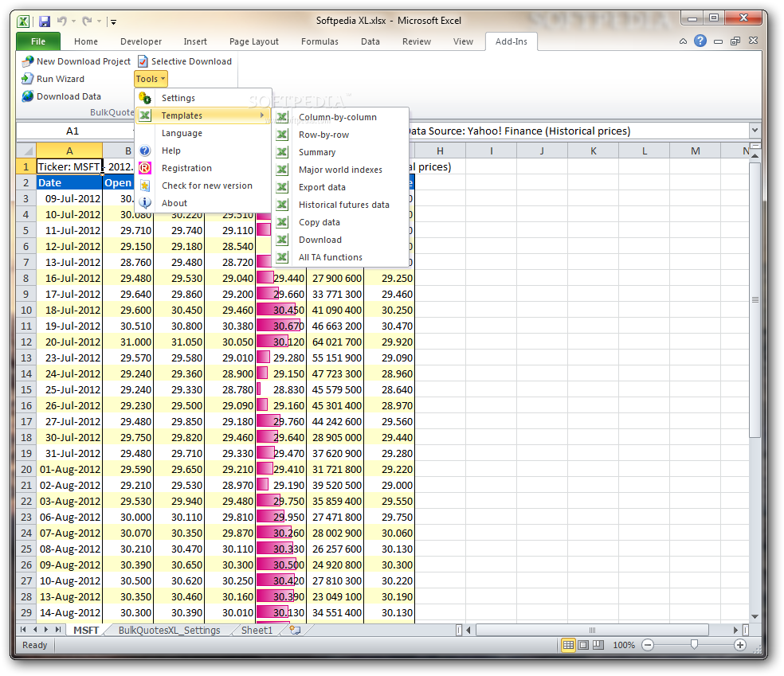
Task: Switch to the Home ribbon tab
Action: pos(86,41)
